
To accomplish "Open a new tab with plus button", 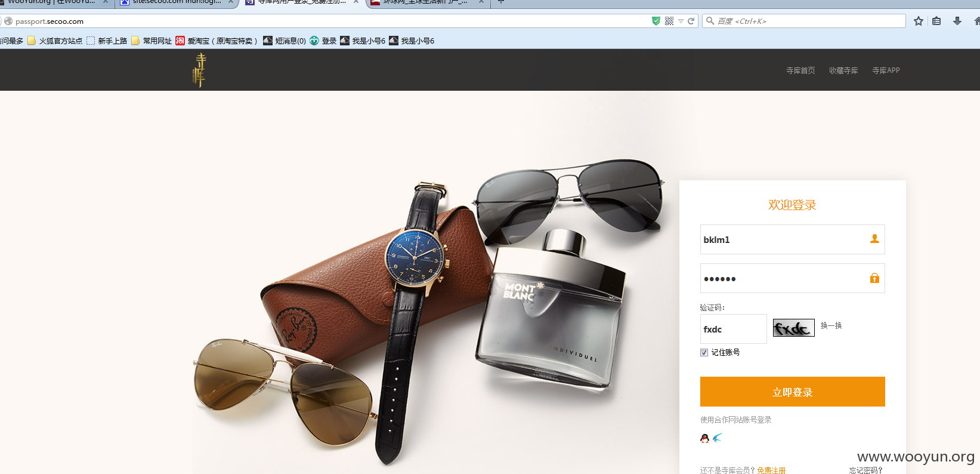I will (501, 2).
